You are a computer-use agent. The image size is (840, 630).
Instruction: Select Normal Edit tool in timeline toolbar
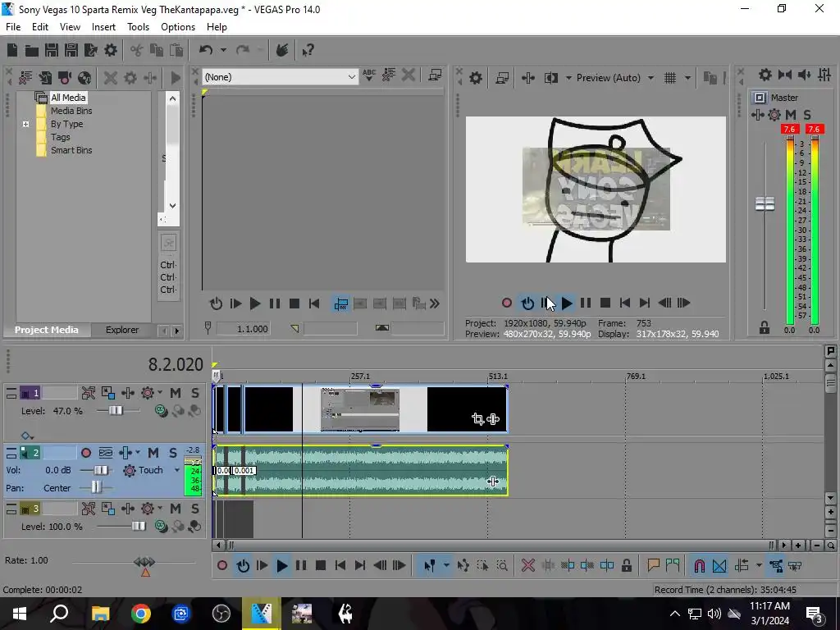(x=429, y=565)
